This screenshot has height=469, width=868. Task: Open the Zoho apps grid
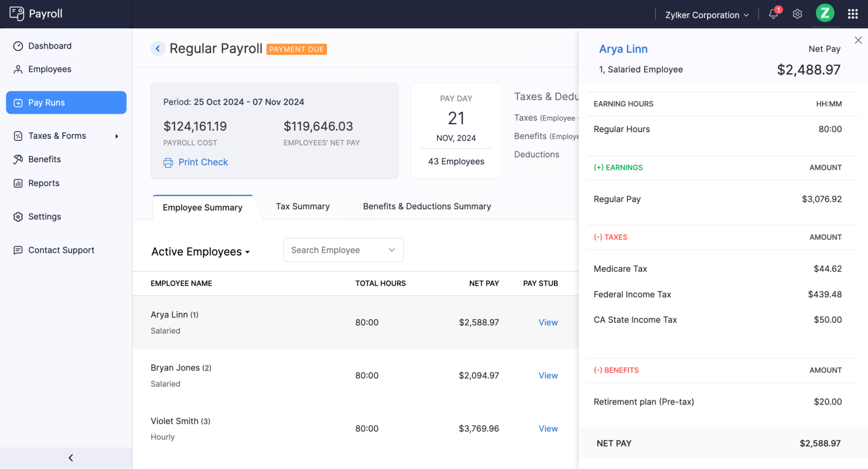click(x=852, y=14)
